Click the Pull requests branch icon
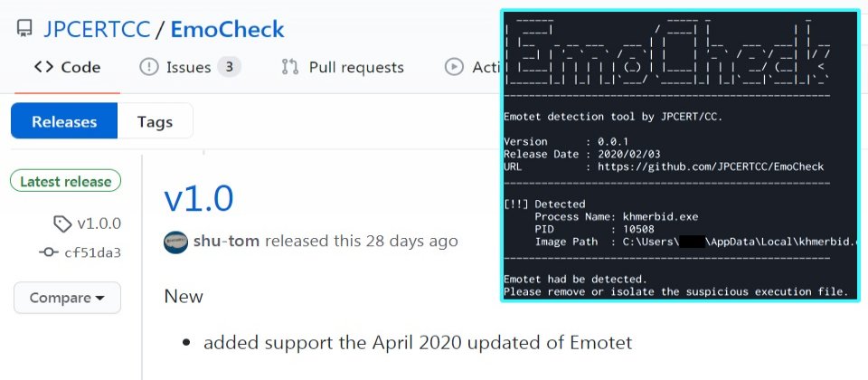The image size is (868, 380). [290, 67]
